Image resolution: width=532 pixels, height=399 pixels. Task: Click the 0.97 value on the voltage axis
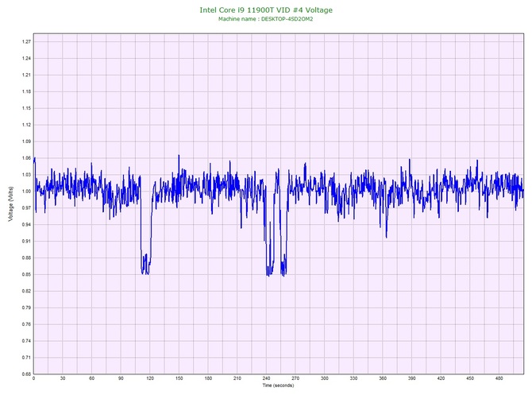tap(26, 207)
